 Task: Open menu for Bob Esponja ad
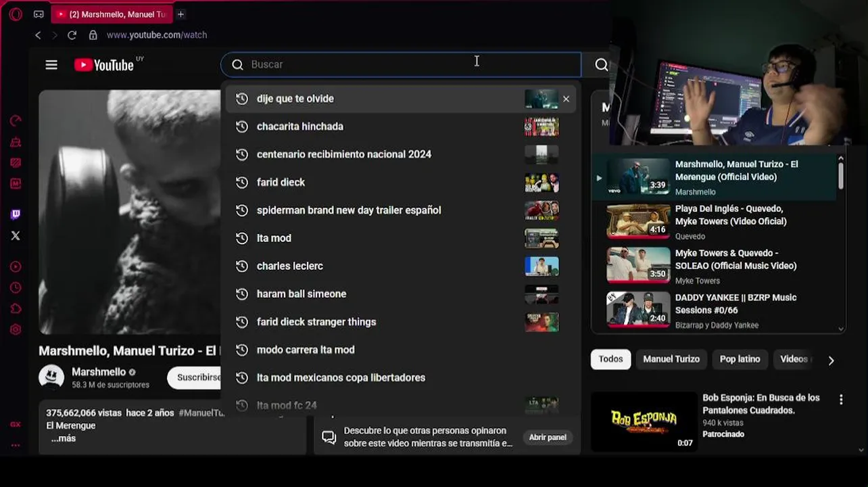click(x=841, y=400)
